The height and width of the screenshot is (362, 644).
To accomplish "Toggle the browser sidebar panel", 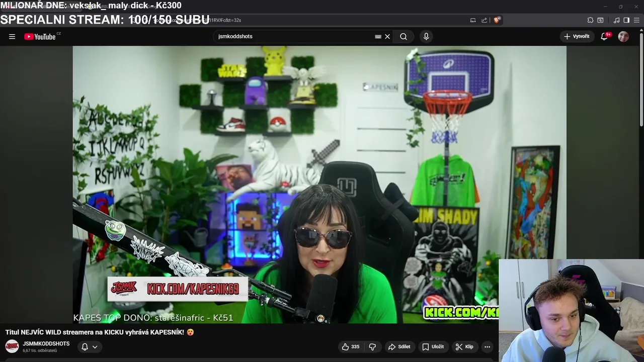I will tap(626, 20).
